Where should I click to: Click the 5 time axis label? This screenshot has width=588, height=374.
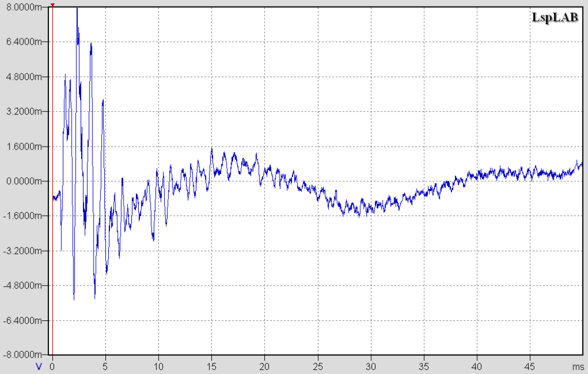pyautogui.click(x=105, y=366)
